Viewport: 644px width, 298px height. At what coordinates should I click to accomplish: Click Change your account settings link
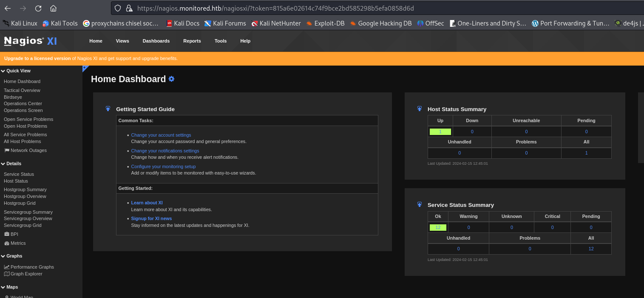pos(161,135)
